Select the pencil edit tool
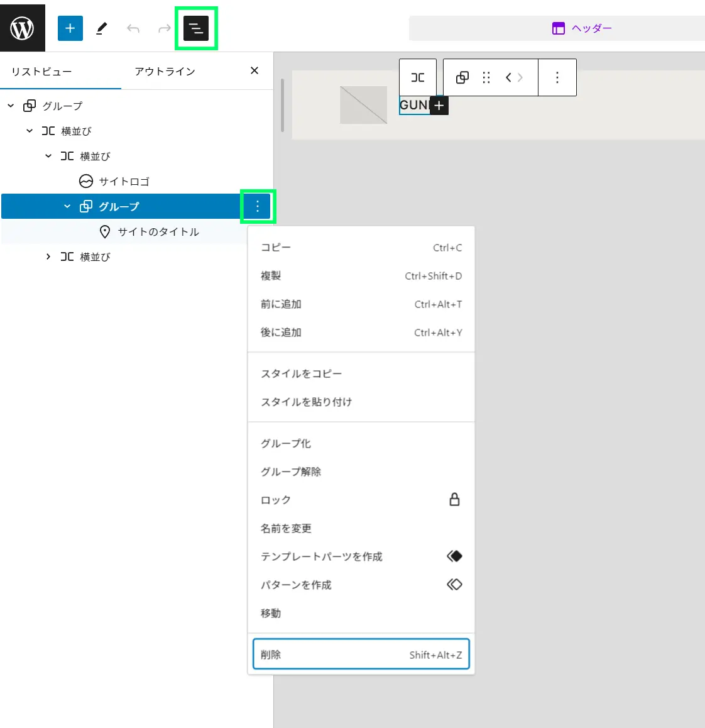 click(x=101, y=28)
